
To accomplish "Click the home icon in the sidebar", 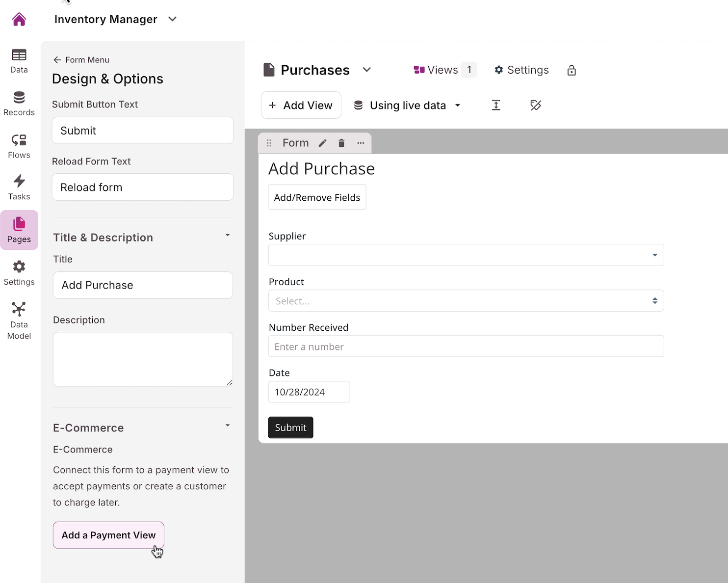I will coord(19,20).
